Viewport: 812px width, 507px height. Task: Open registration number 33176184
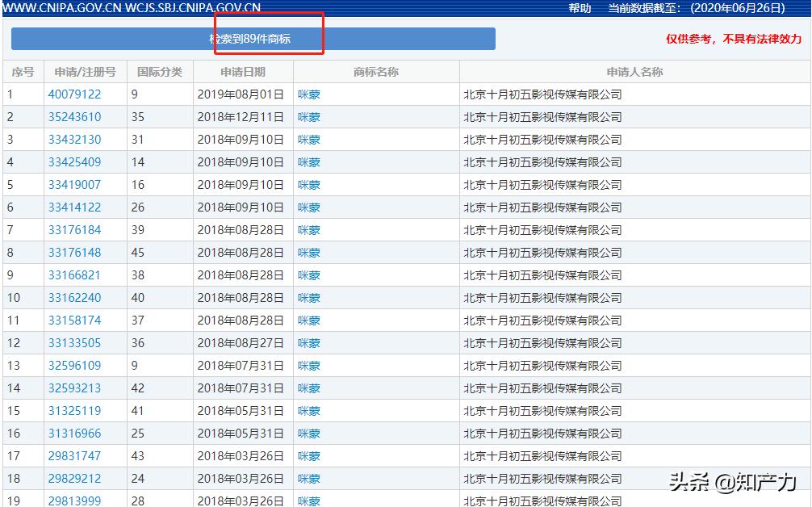(74, 230)
